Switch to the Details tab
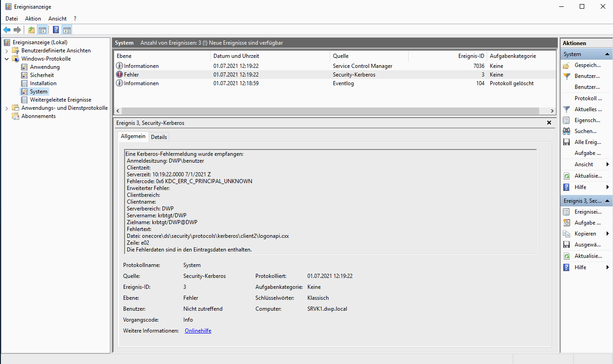This screenshot has width=613, height=364. tap(159, 137)
